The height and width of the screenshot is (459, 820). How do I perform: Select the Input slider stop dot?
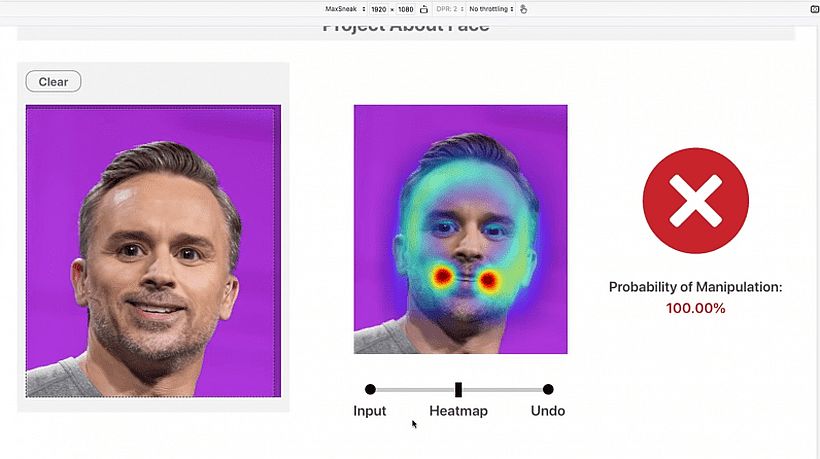370,389
